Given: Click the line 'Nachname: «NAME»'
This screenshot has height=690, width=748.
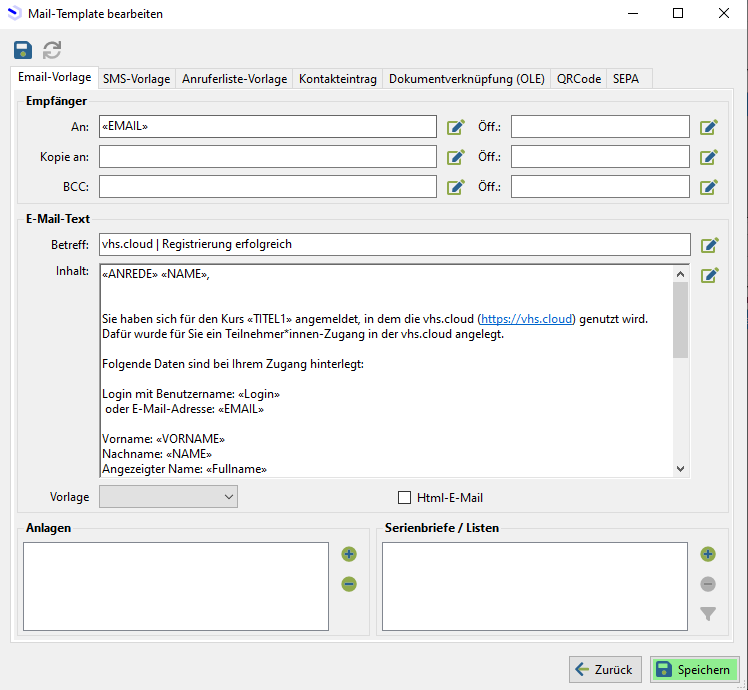Looking at the screenshot, I should (x=157, y=454).
